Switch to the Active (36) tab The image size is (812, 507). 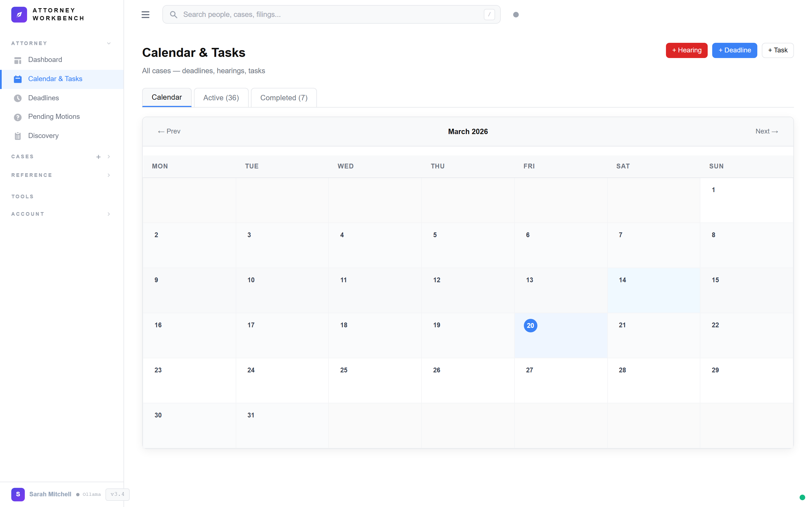click(221, 97)
